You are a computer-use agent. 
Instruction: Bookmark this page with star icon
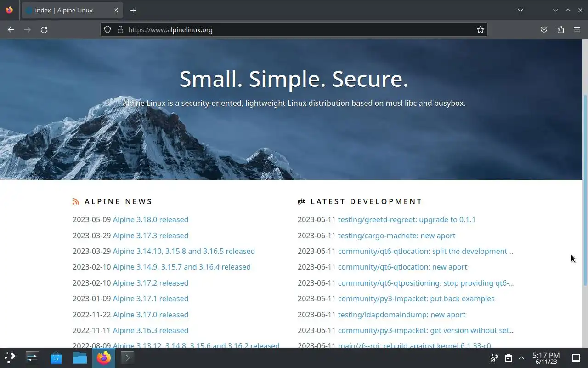pos(481,29)
